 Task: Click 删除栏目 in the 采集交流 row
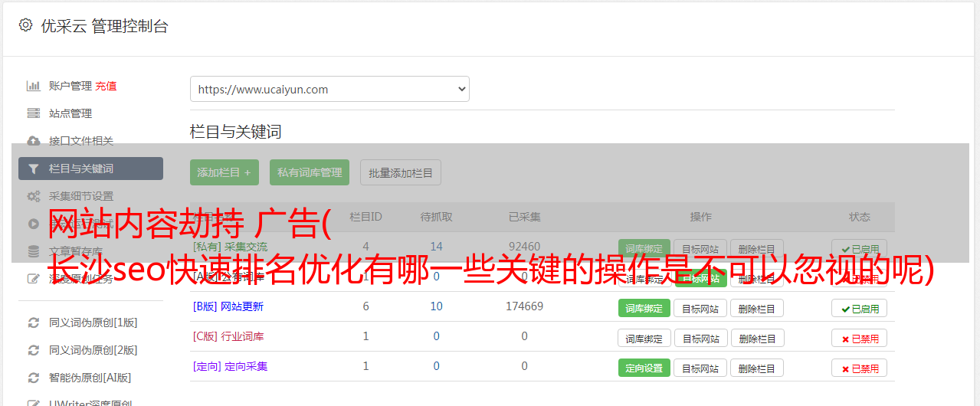[x=757, y=249]
